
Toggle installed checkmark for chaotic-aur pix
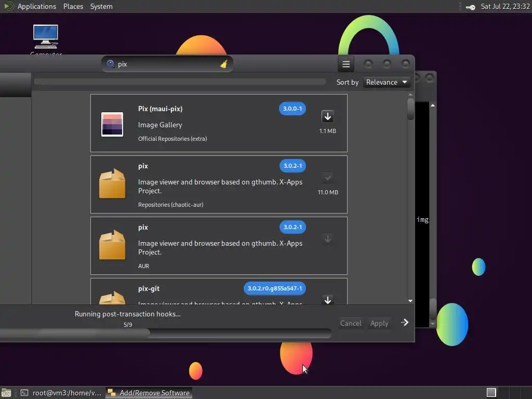(327, 178)
